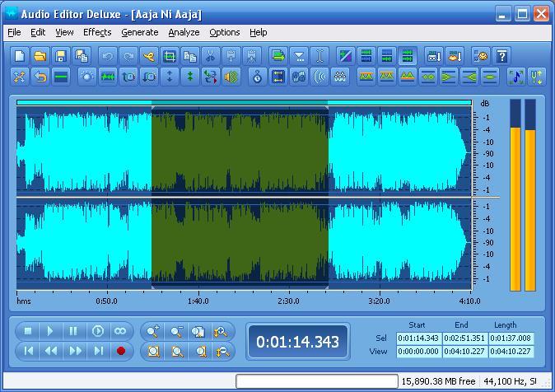Click the stopwatch icon in the second toolbar row
555x392 pixels.
click(257, 77)
